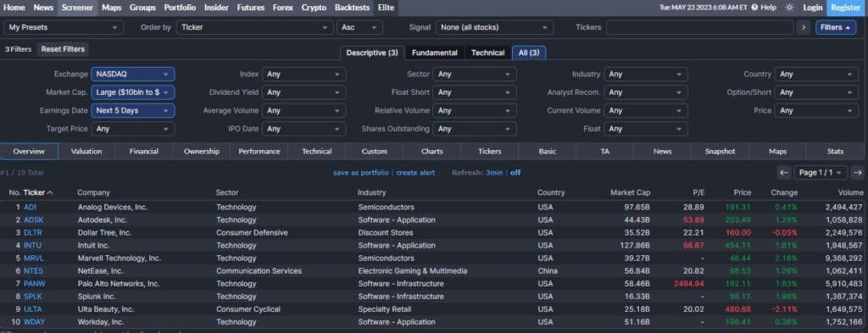This screenshot has width=868, height=333.
Task: Open the Signal dropdown
Action: [494, 27]
